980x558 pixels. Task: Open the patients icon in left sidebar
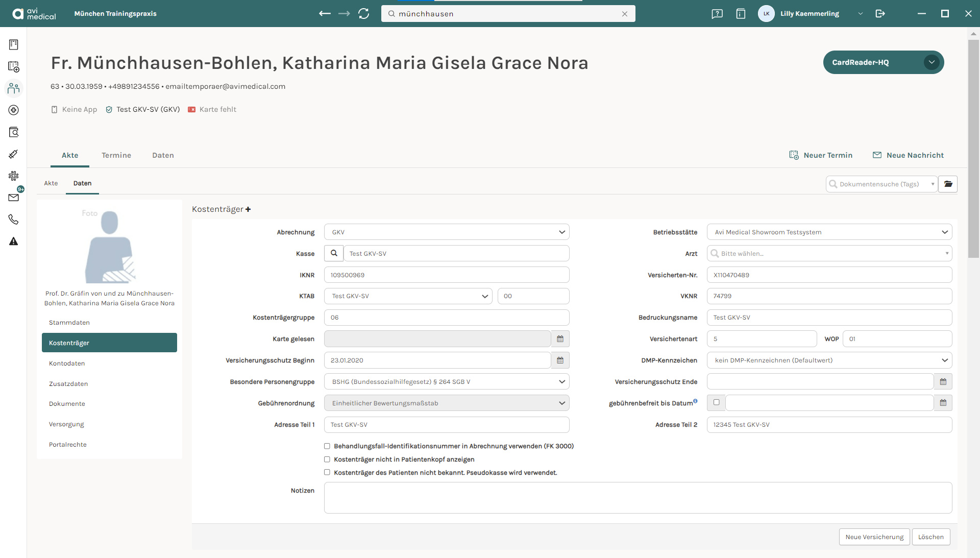14,88
